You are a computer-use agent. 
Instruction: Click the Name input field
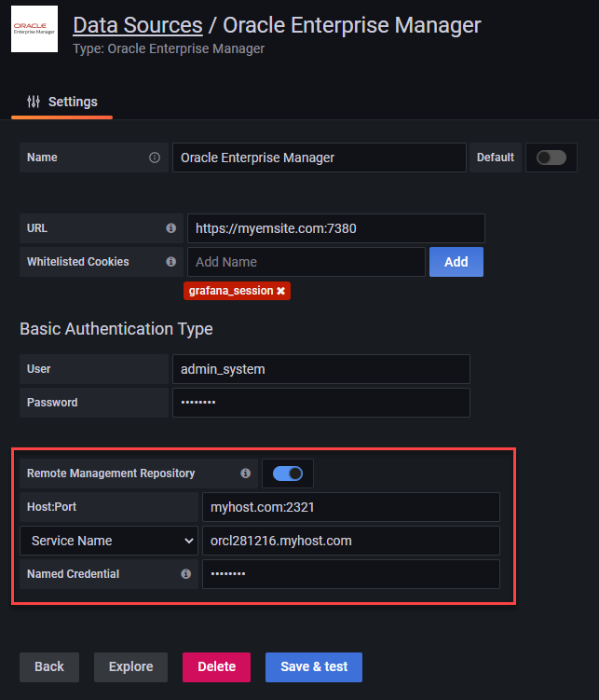(x=320, y=158)
